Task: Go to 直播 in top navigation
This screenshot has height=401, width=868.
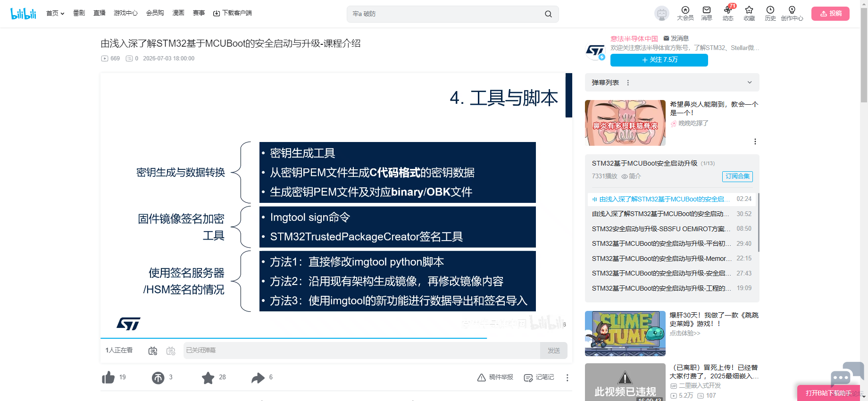Action: (100, 13)
